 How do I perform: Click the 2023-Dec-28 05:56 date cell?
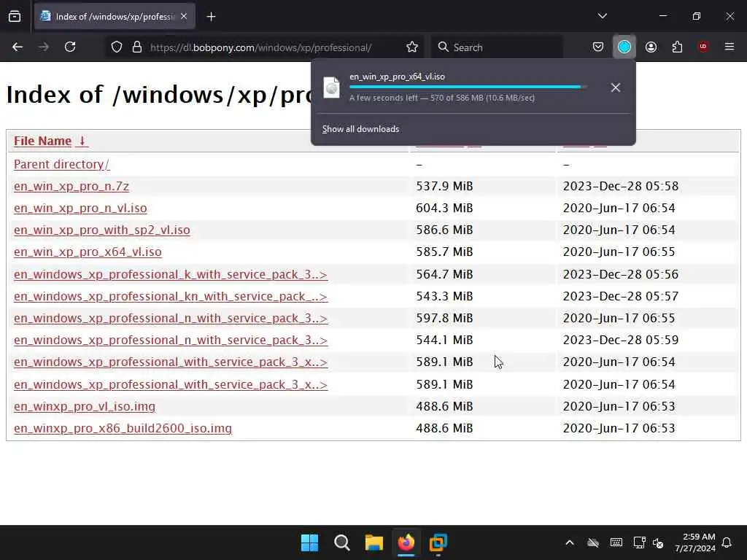click(620, 274)
